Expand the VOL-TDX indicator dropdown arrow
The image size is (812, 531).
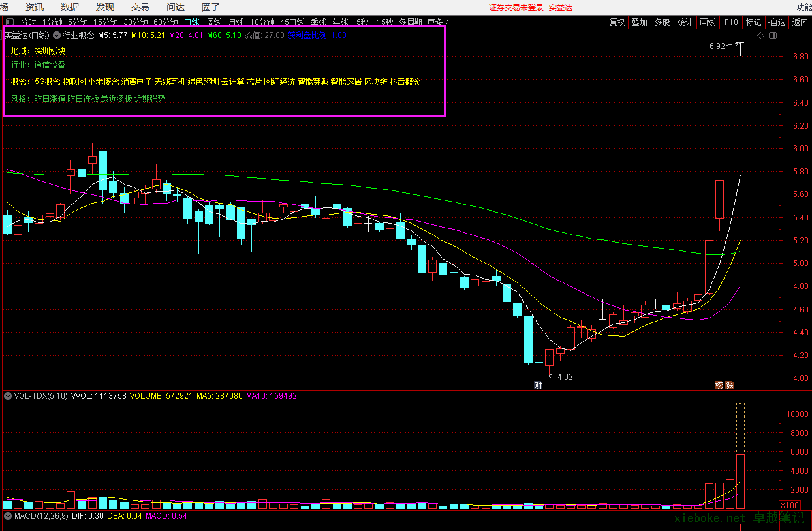pyautogui.click(x=7, y=395)
